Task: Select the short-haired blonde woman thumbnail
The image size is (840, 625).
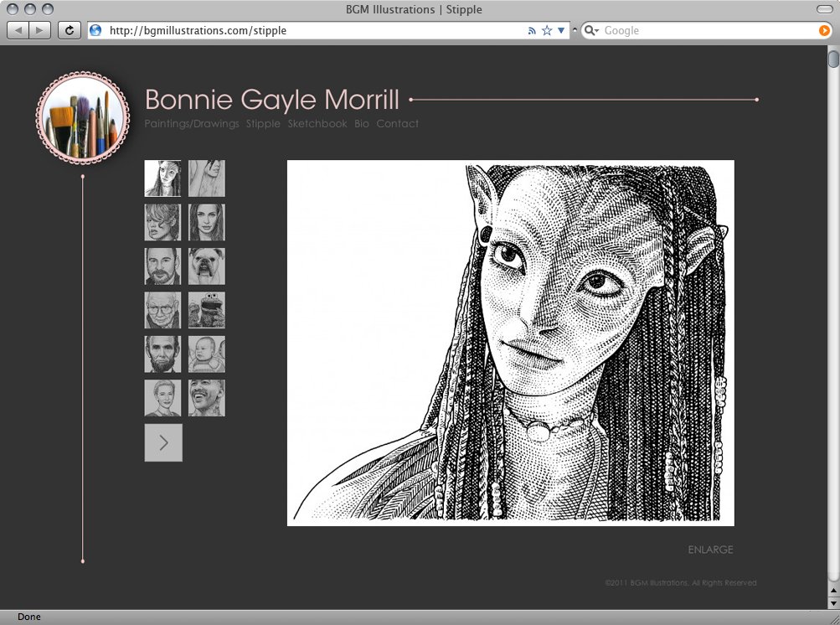Action: pos(162,398)
